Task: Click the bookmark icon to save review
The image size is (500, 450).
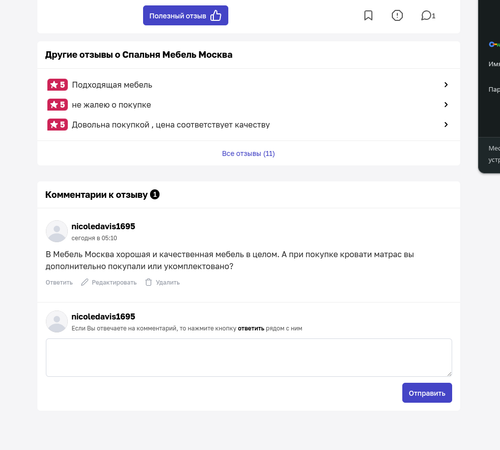Action: tap(368, 15)
